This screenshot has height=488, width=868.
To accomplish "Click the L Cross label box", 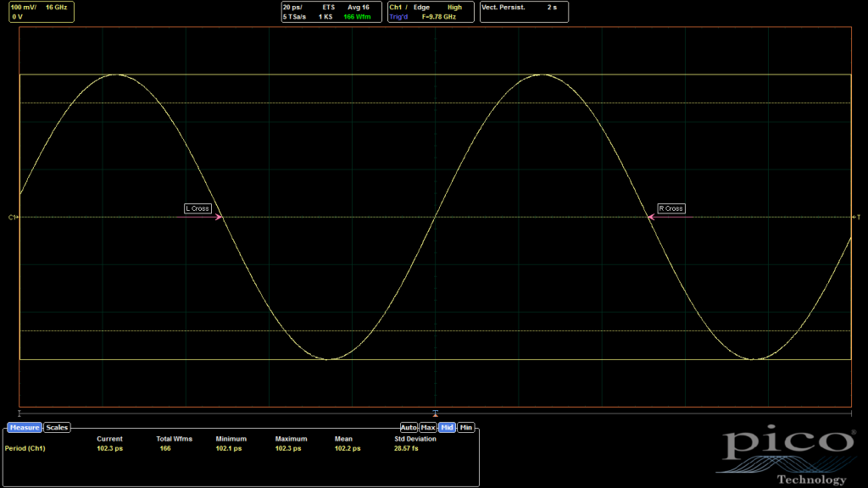I will click(198, 208).
